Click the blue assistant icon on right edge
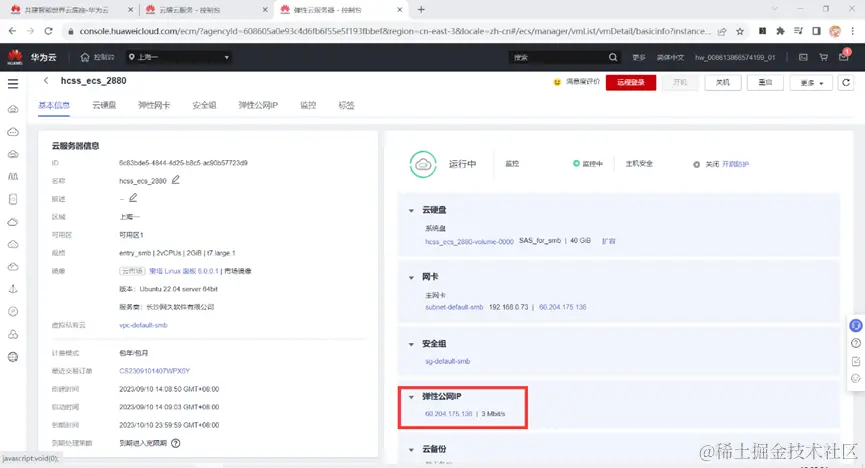Viewport: 865px width, 468px height. click(856, 326)
